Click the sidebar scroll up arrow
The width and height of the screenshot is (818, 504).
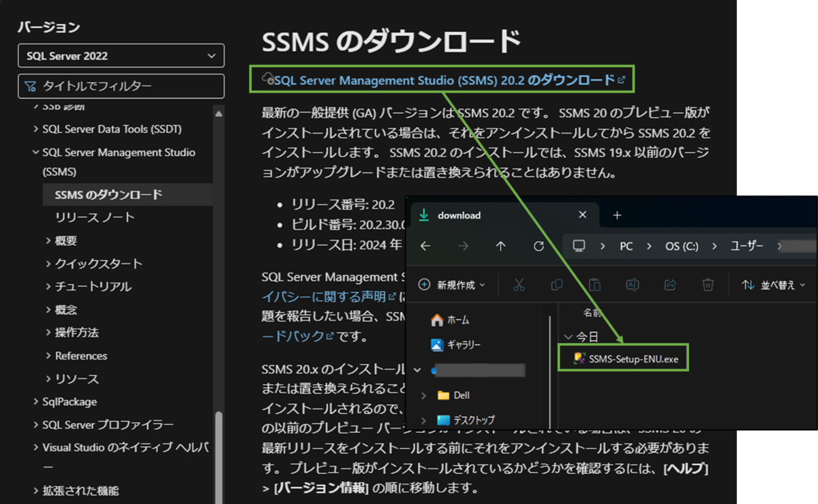click(x=219, y=112)
